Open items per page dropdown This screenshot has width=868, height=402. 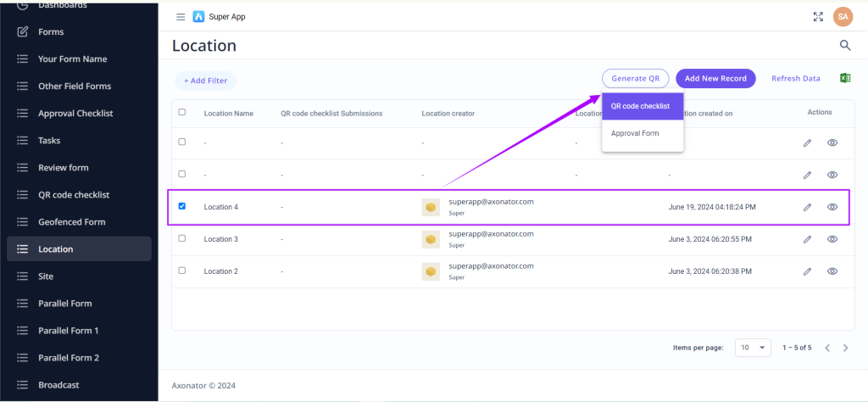752,348
